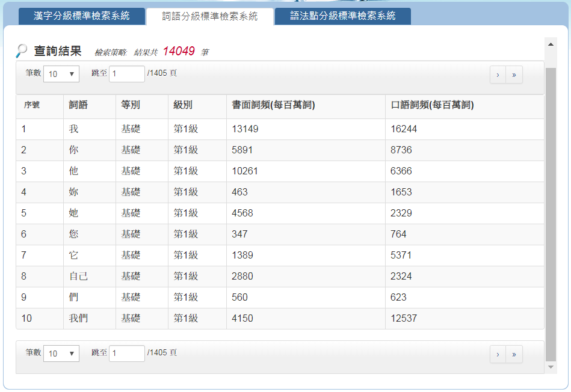Open the top 筆數 rows-per-page dropdown
Image resolution: width=571 pixels, height=392 pixels.
[61, 74]
